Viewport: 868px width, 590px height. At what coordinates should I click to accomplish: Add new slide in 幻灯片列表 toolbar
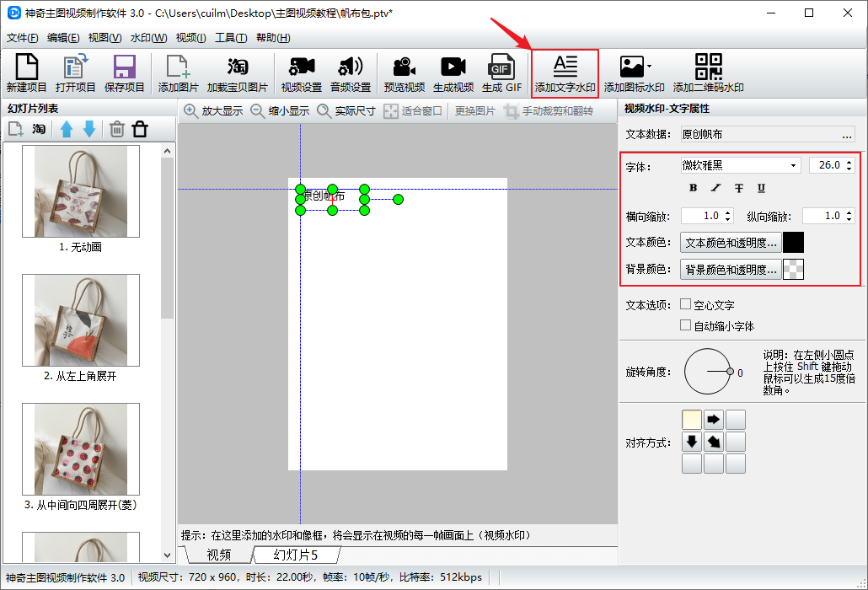pos(15,130)
